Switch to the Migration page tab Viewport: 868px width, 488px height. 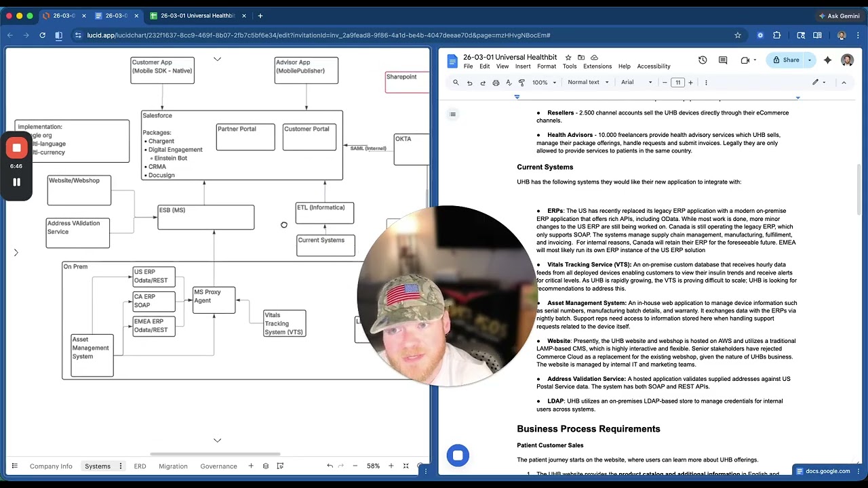click(173, 466)
